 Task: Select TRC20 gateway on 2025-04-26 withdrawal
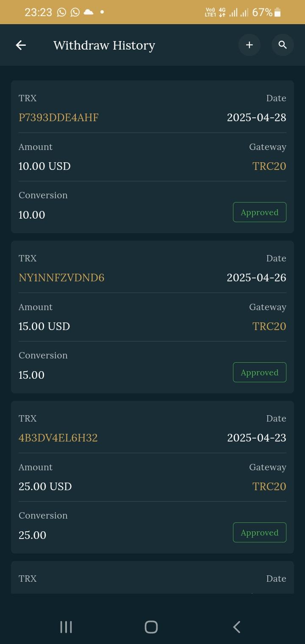(269, 326)
